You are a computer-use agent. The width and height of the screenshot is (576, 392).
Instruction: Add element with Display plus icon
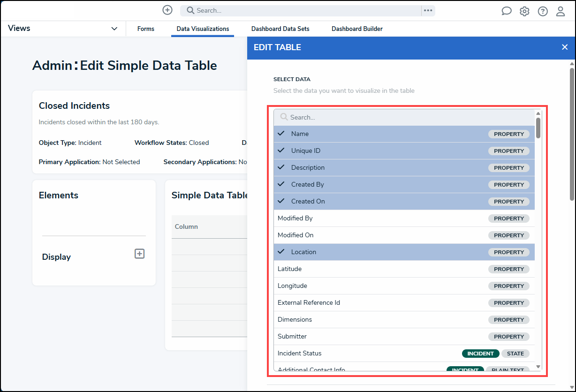(x=139, y=254)
